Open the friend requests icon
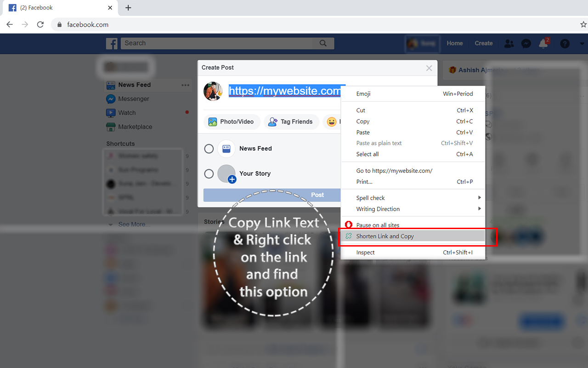Viewport: 588px width, 368px height. [x=509, y=43]
